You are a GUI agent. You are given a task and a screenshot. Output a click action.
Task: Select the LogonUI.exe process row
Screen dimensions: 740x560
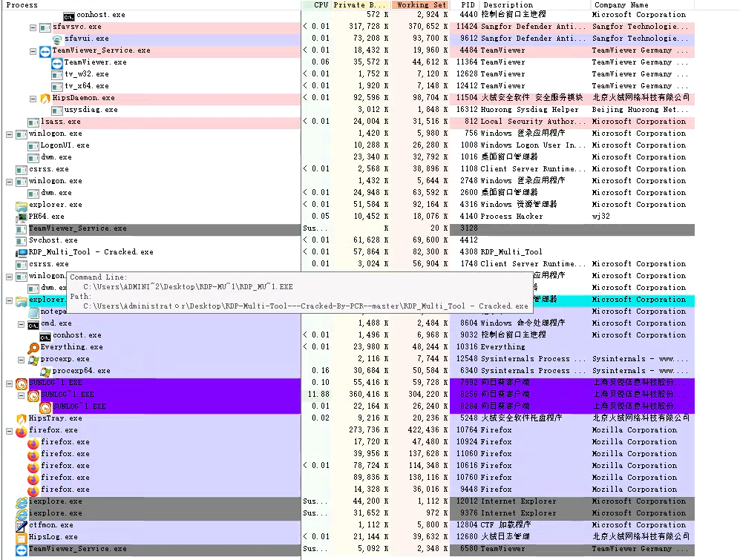pos(65,145)
